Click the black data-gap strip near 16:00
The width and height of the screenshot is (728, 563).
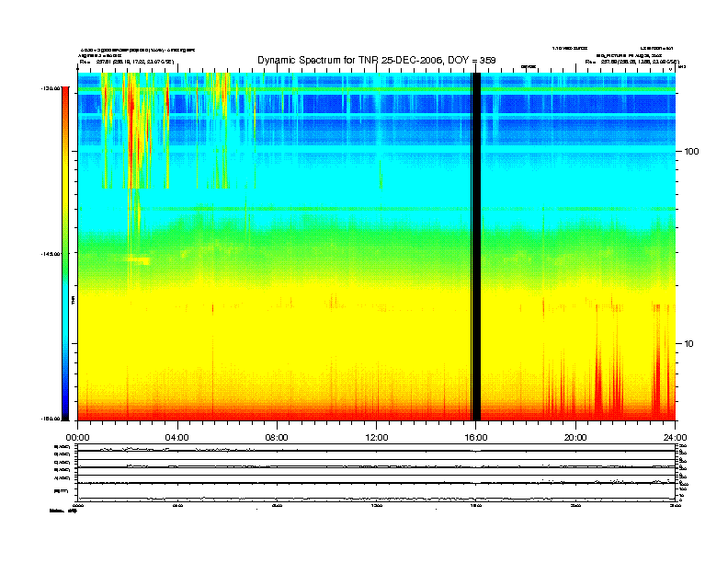coord(476,247)
